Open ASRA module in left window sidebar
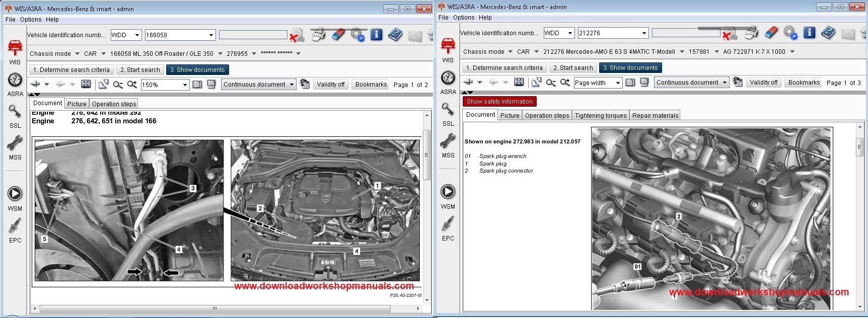The height and width of the screenshot is (318, 868). 15,80
